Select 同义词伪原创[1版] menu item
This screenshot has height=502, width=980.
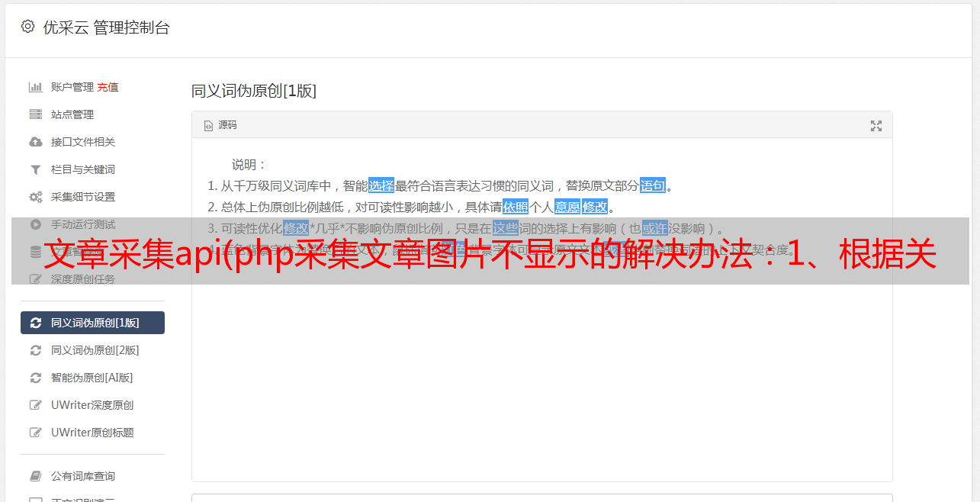pos(92,323)
